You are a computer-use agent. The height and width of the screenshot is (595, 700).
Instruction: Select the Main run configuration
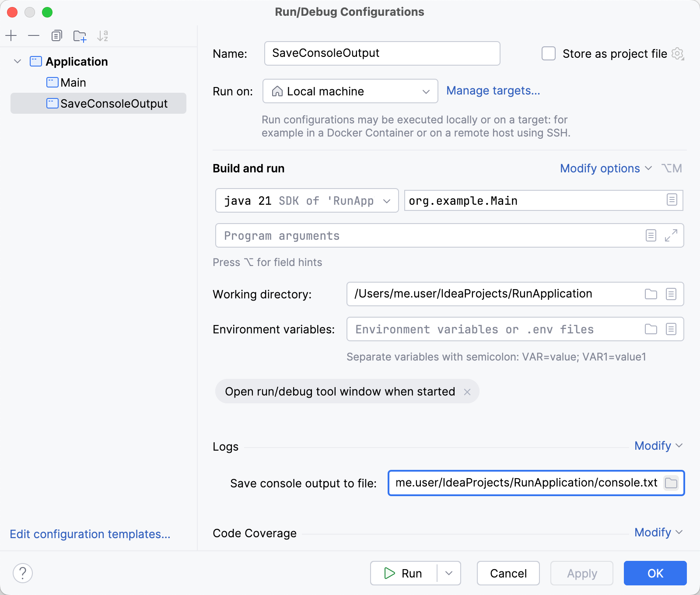(73, 82)
